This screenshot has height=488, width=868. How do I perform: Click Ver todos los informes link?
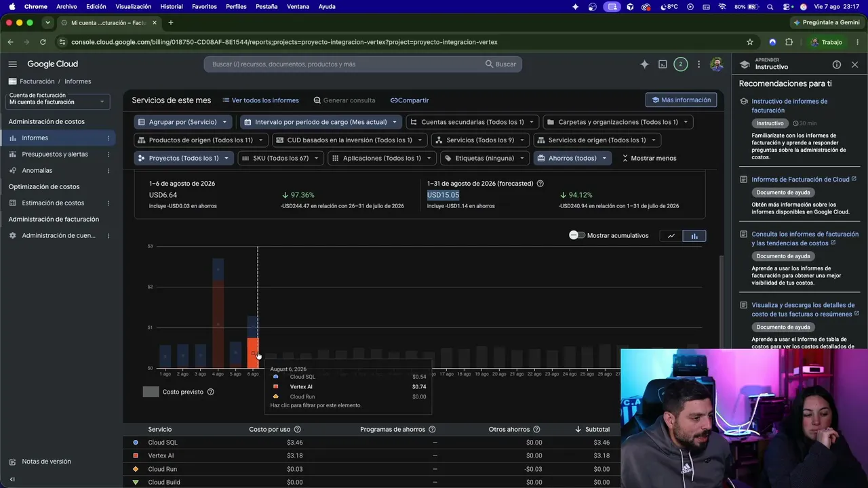260,100
